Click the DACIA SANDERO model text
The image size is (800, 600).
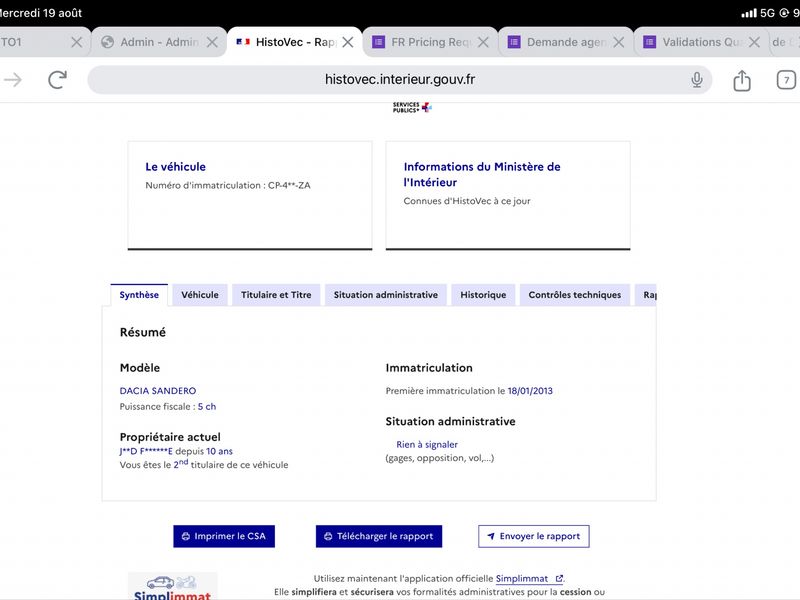coord(158,391)
